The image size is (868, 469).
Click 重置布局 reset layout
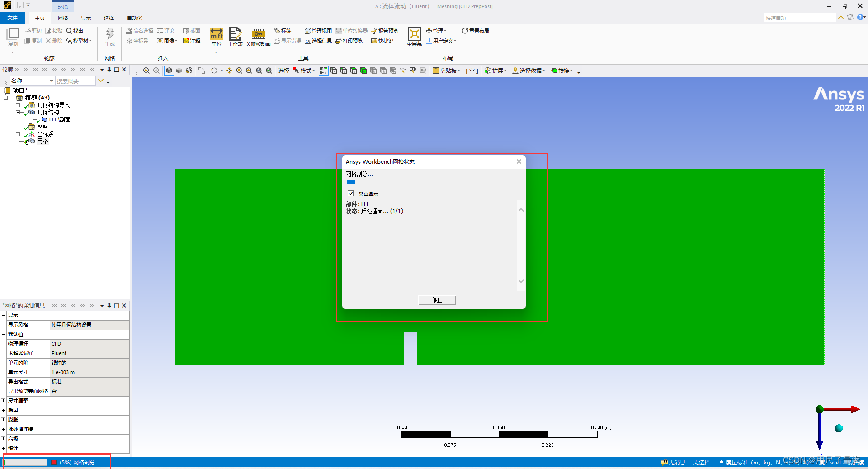(x=475, y=31)
